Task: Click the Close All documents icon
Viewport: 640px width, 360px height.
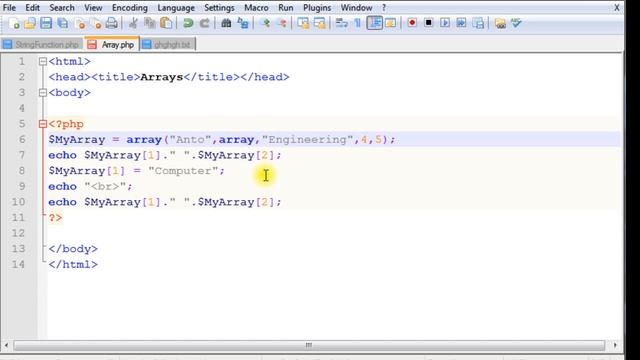Action: point(96,23)
